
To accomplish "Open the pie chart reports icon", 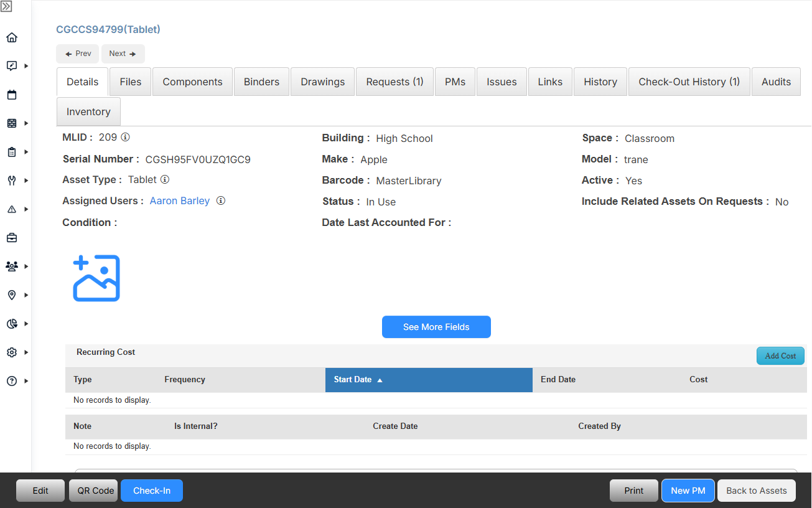I will tap(11, 323).
